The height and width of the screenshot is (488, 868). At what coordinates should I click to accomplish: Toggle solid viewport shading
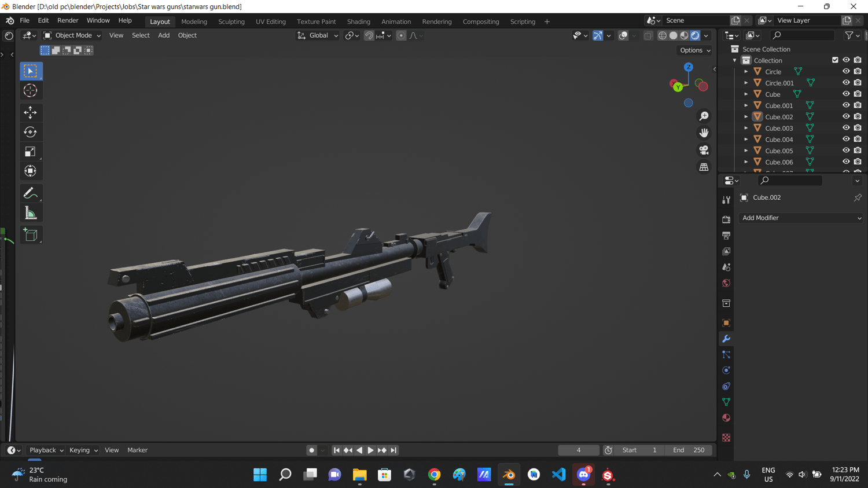(674, 35)
